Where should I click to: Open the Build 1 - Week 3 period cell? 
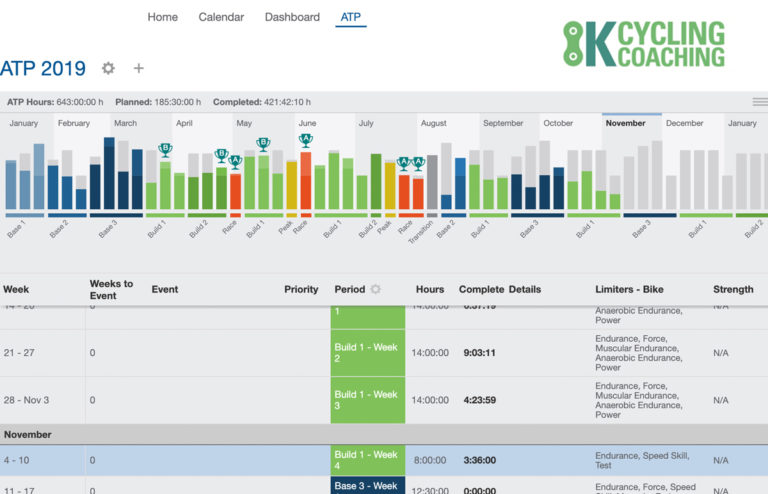point(367,400)
